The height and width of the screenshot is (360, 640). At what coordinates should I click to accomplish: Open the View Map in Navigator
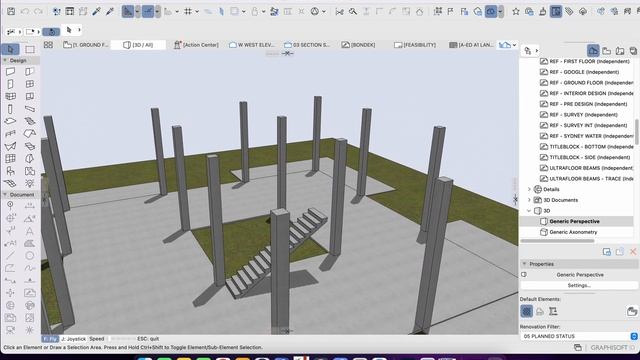pyautogui.click(x=607, y=51)
